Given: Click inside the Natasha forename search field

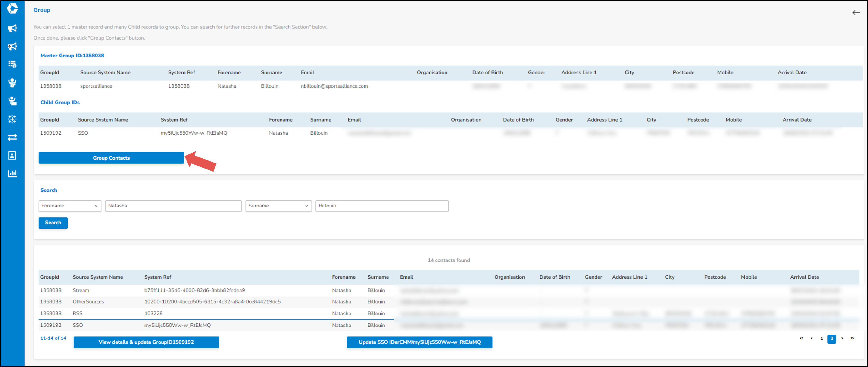Looking at the screenshot, I should click(173, 206).
